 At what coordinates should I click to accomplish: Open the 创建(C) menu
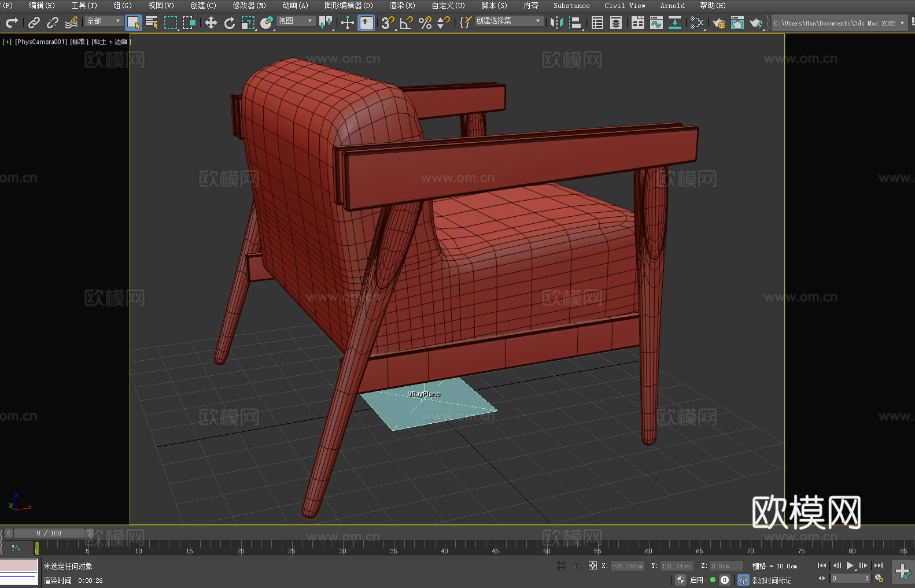(204, 5)
